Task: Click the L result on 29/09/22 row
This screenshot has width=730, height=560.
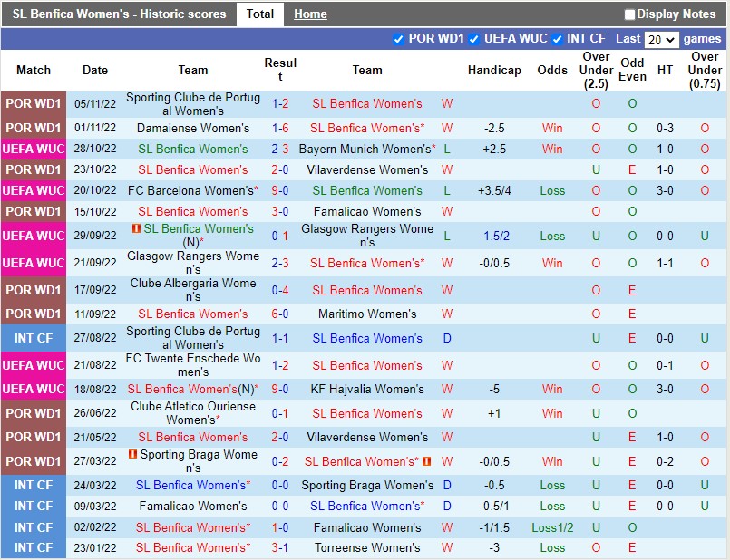Action: click(x=447, y=236)
